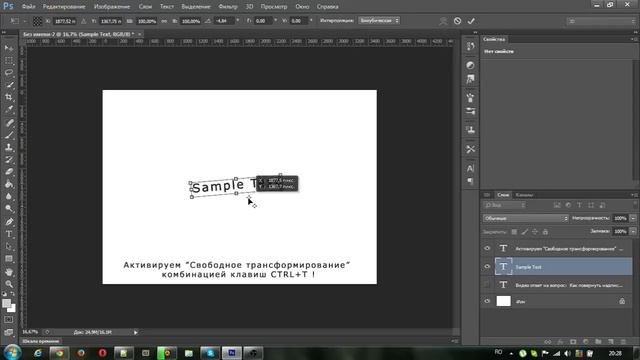Viewport: 640px width, 360px height.
Task: Open the Изображение menu
Action: 112,7
